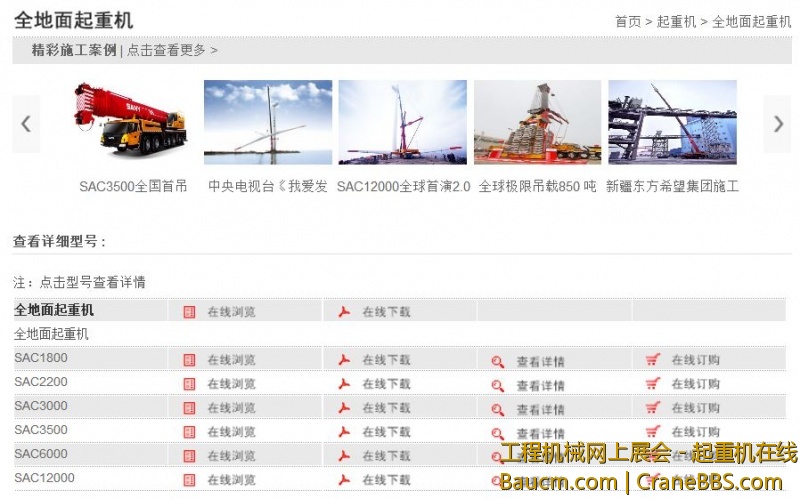Click the PDF download icon for SAC3500
This screenshot has height=499, width=800.
click(x=344, y=432)
